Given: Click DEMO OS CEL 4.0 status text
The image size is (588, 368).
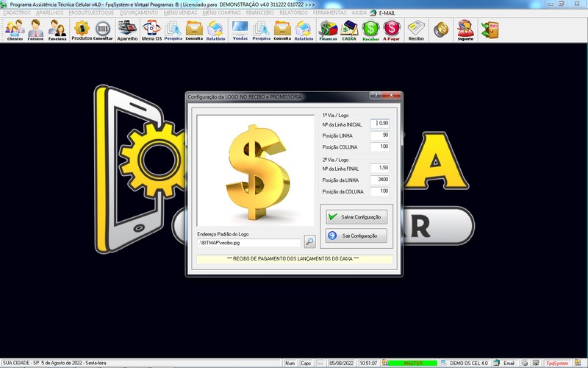Looking at the screenshot, I should coord(468,363).
